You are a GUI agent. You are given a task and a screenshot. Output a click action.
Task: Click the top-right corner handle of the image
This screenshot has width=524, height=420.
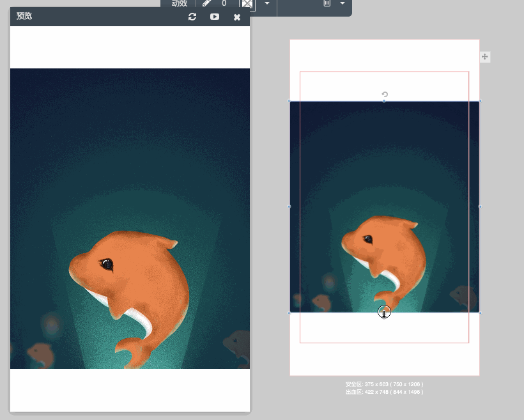pos(480,101)
